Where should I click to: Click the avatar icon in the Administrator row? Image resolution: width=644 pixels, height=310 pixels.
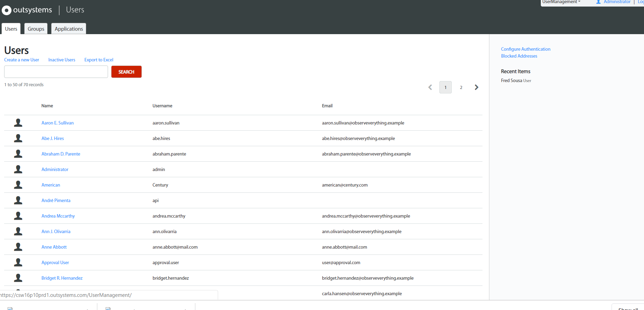pos(18,169)
